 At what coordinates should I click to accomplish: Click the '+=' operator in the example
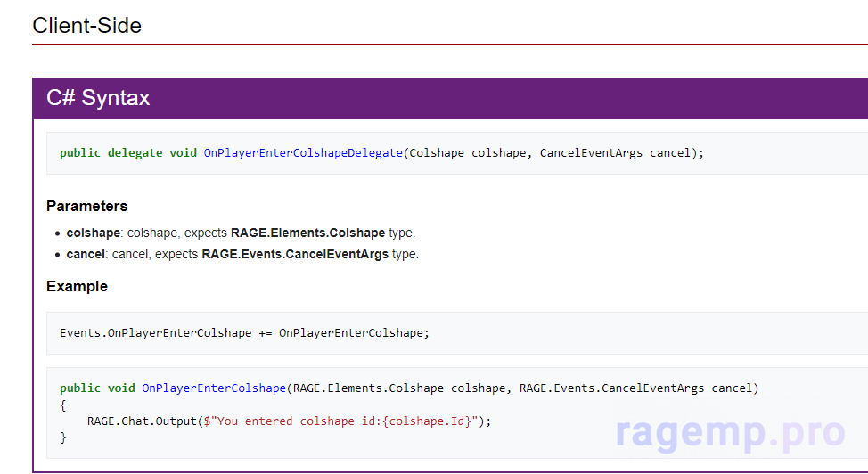point(266,333)
